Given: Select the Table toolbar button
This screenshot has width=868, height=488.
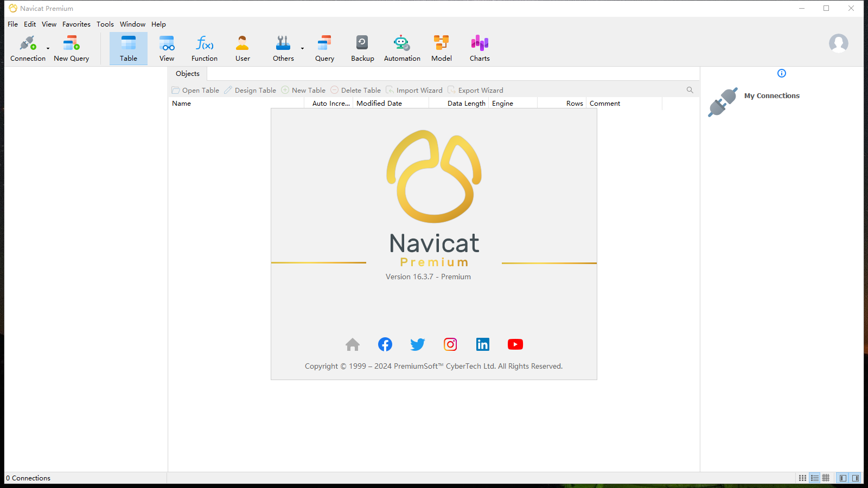Looking at the screenshot, I should coord(129,48).
